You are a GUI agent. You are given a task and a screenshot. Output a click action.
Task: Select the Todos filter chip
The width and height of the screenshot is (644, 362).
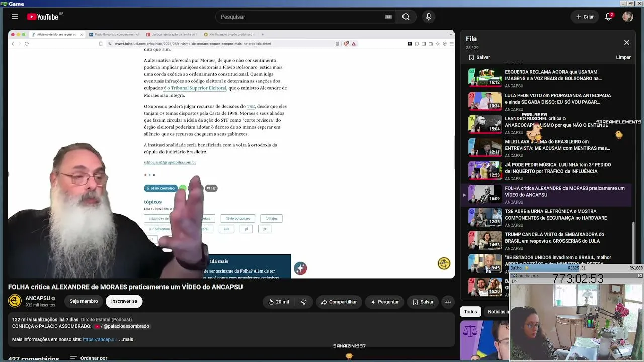tap(470, 312)
